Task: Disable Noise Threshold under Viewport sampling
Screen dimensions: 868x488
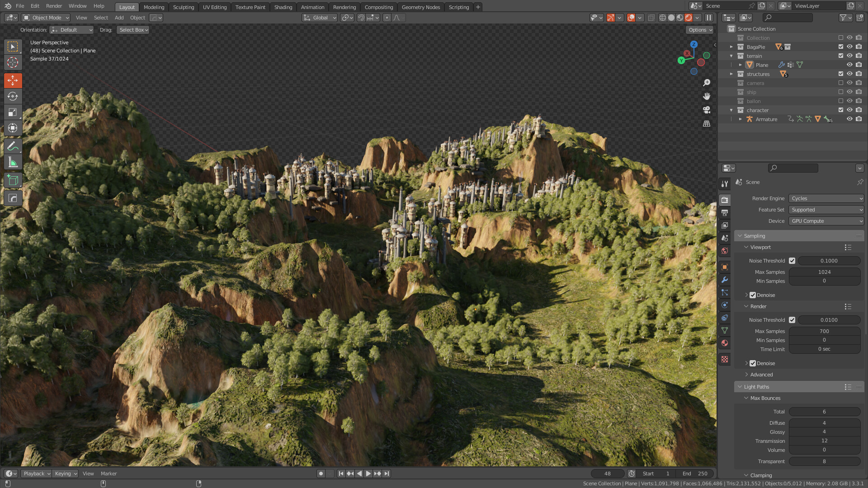Action: pos(792,261)
